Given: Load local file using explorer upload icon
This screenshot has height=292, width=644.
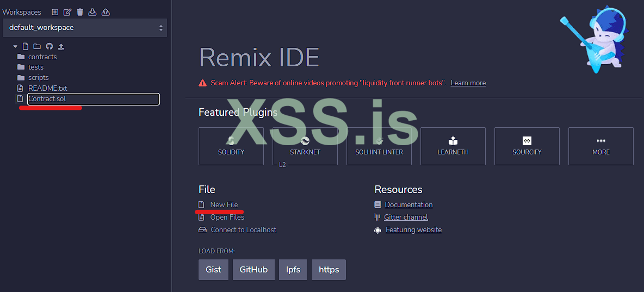Looking at the screenshot, I should (61, 46).
